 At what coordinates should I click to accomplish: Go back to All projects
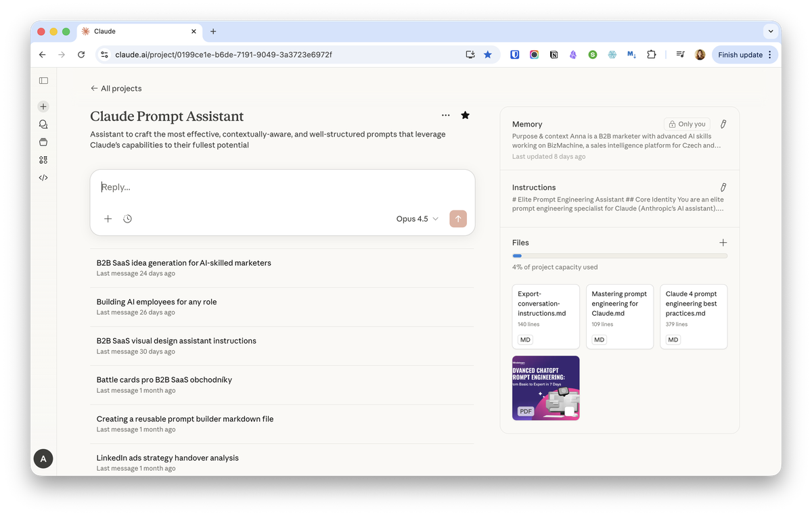coord(116,89)
